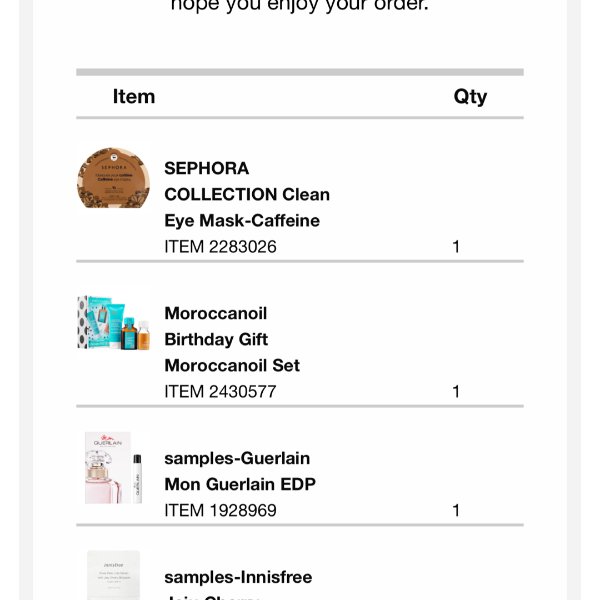Click the Qty column header
The width and height of the screenshot is (600, 600).
(470, 97)
